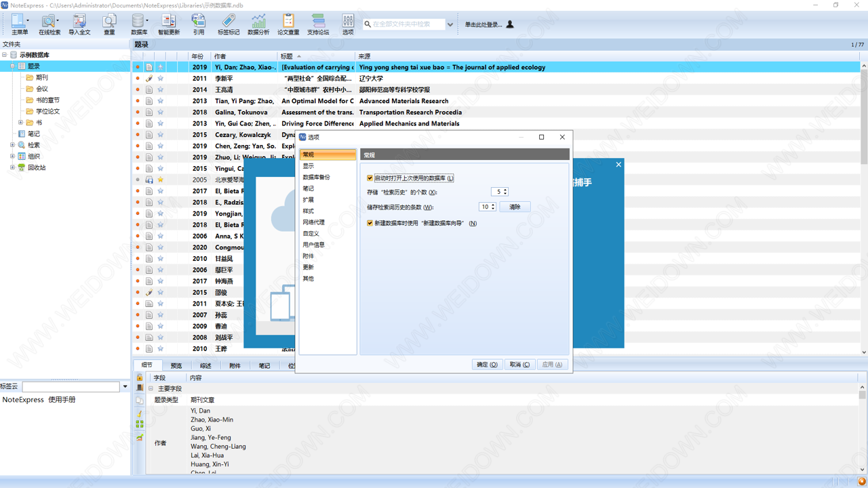
Task: Open the 主菜单 main menu toolbar icon
Action: (x=20, y=24)
